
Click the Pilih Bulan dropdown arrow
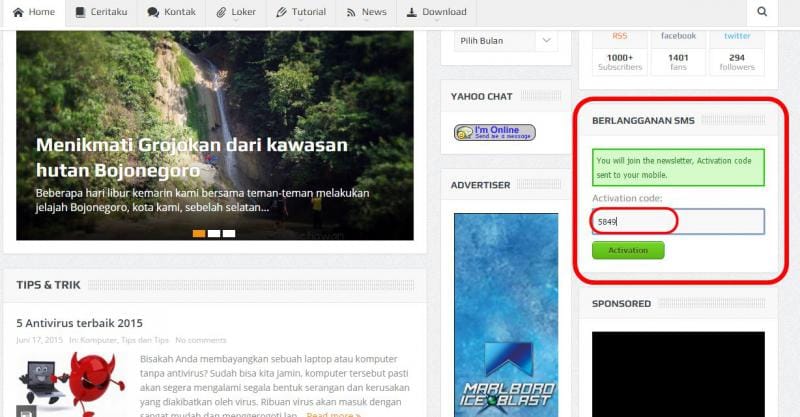point(546,41)
